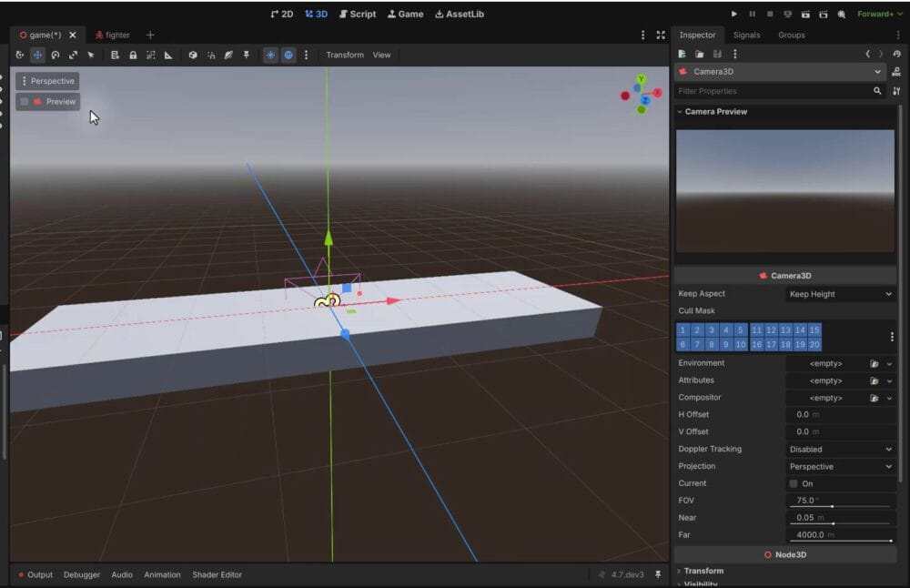The width and height of the screenshot is (910, 588).
Task: Open the Projection dropdown
Action: pyautogui.click(x=840, y=467)
